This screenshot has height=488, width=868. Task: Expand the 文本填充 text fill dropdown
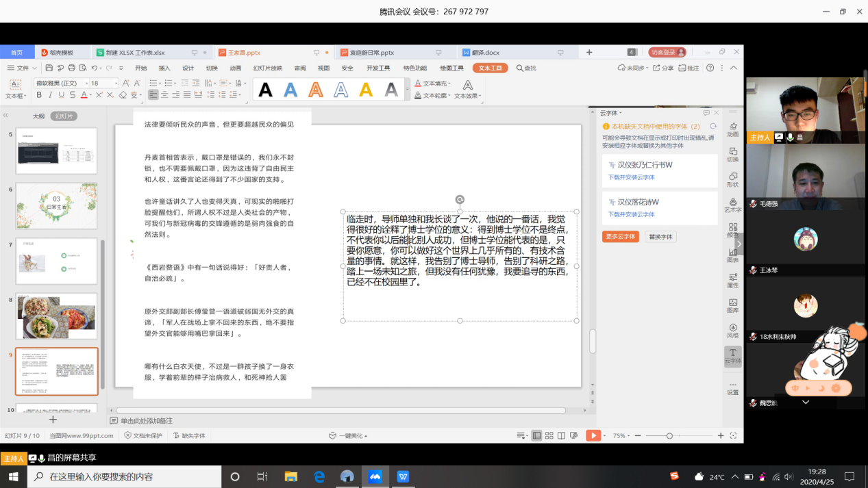[x=450, y=84]
